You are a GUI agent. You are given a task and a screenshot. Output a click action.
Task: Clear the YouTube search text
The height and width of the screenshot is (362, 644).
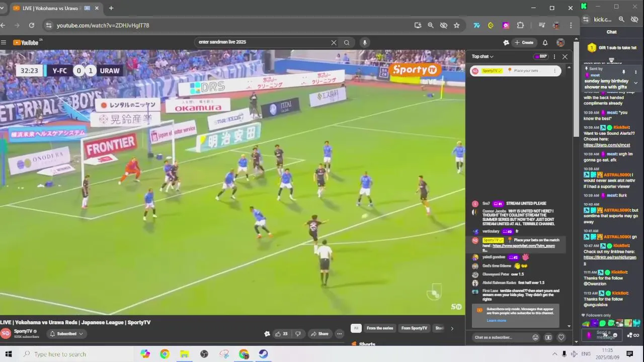pos(334,43)
